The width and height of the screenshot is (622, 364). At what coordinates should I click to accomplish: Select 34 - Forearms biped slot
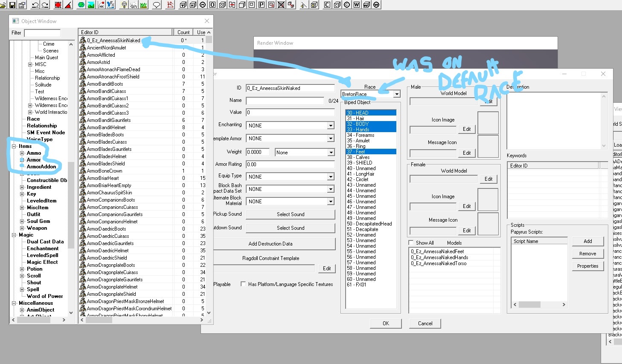tap(371, 135)
